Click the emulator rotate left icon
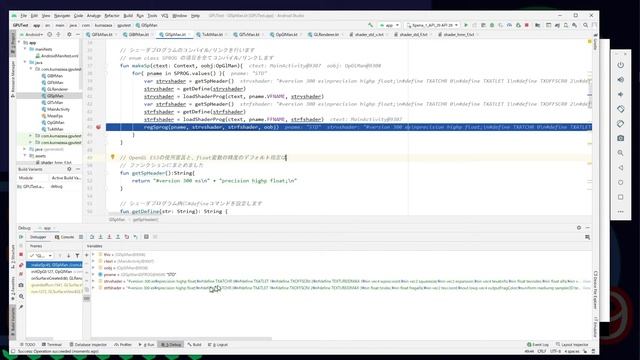This screenshot has height=360, width=640. point(620,109)
